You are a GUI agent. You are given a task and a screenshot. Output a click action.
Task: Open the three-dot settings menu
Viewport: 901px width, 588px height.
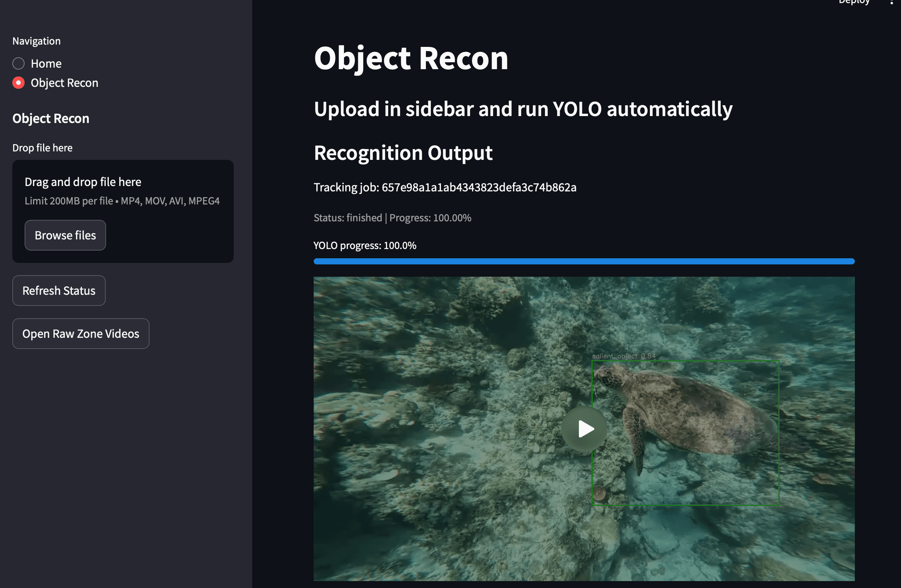891,3
